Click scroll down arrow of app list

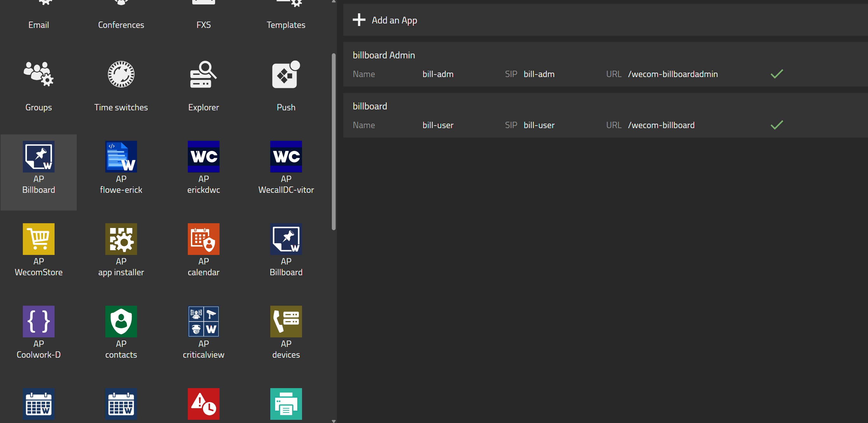[333, 421]
